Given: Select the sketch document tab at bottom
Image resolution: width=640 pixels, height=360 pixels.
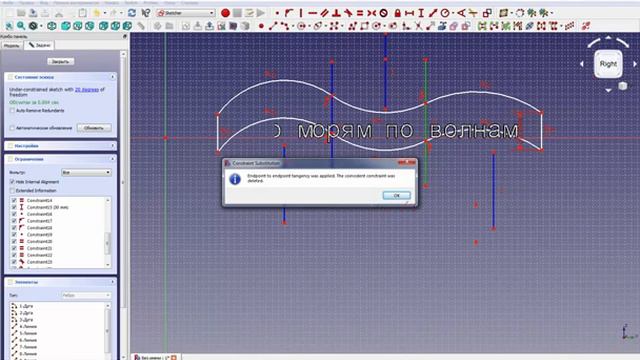Looking at the screenshot, I should click(x=155, y=357).
